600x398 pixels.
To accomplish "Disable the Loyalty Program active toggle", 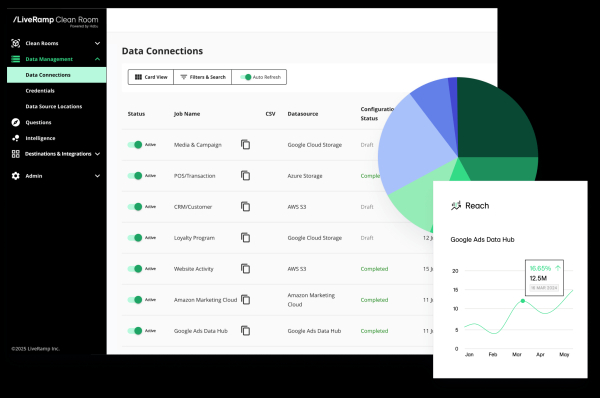I will point(135,238).
